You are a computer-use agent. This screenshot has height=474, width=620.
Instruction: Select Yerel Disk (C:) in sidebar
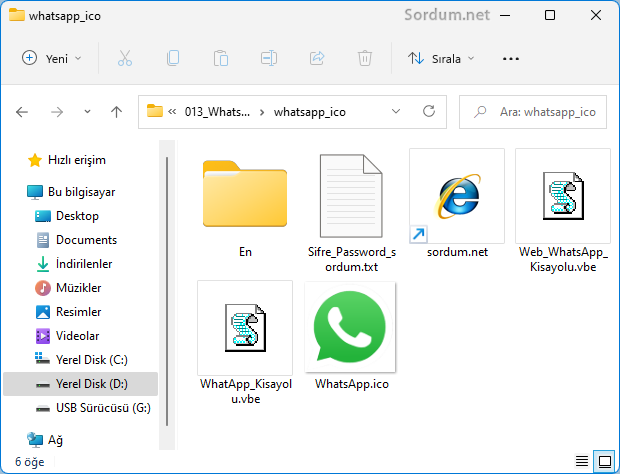[92, 360]
